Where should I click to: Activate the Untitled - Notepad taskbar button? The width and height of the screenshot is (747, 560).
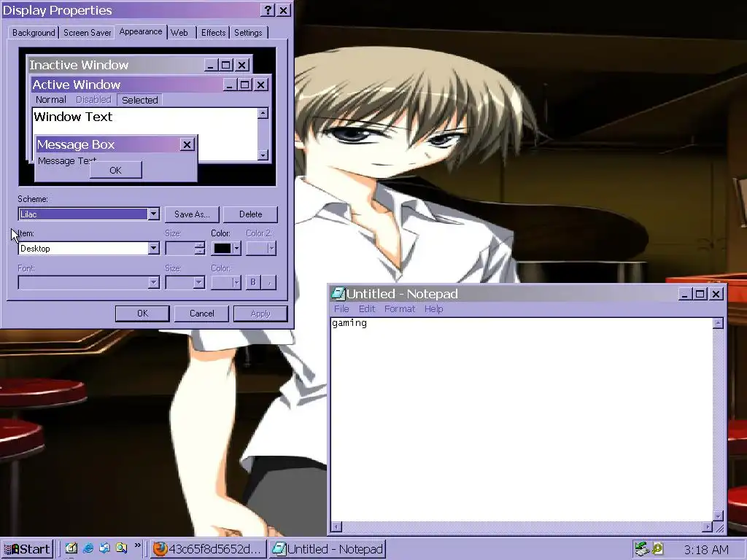327,549
